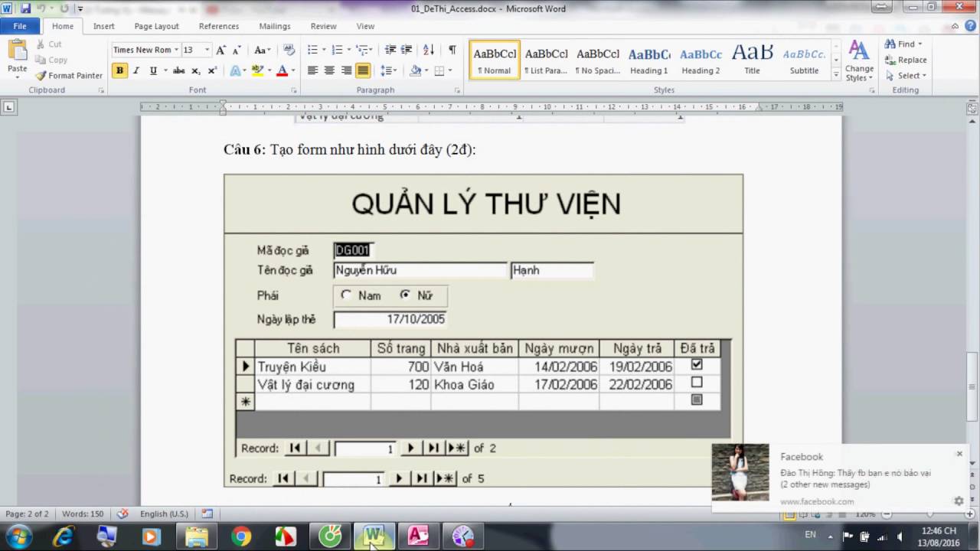Click the Replace button
The image size is (980, 551).
click(x=906, y=60)
